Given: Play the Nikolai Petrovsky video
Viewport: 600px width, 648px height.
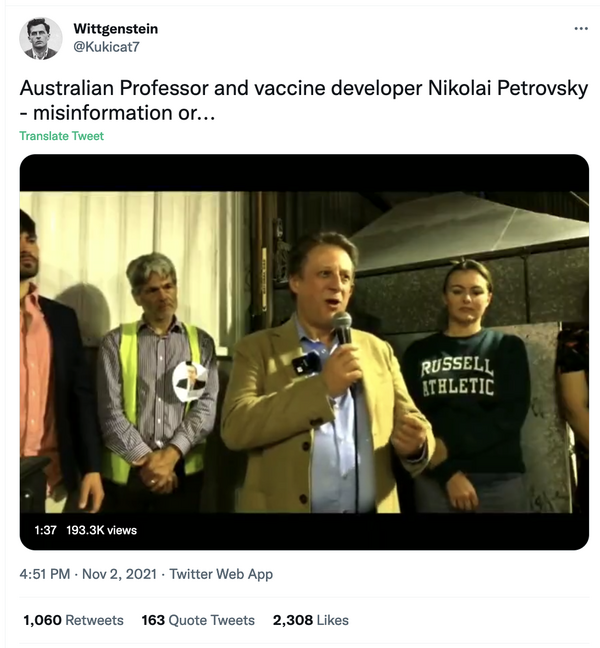Looking at the screenshot, I should click(304, 350).
